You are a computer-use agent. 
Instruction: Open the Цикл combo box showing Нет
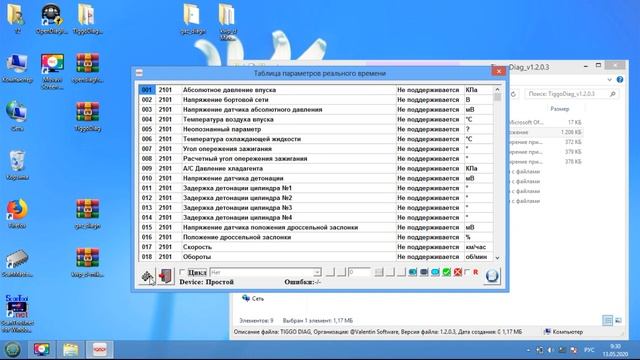click(266, 272)
